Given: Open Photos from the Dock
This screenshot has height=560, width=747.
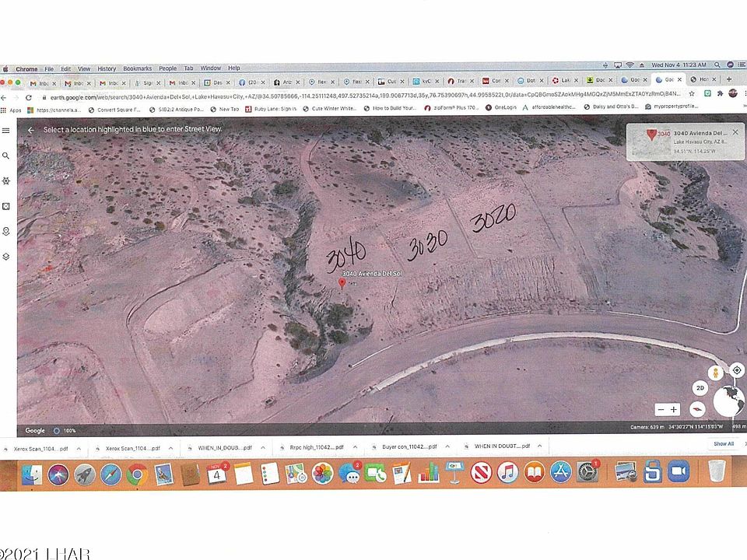Looking at the screenshot, I should 322,474.
